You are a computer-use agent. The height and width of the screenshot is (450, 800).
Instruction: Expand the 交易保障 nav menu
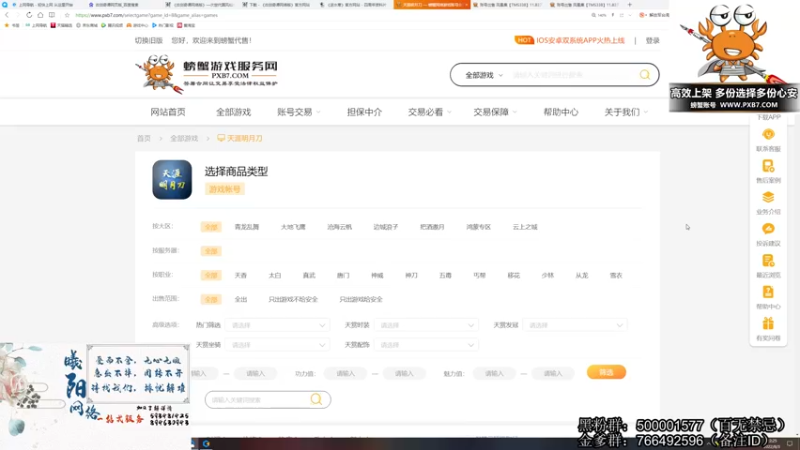tap(495, 112)
